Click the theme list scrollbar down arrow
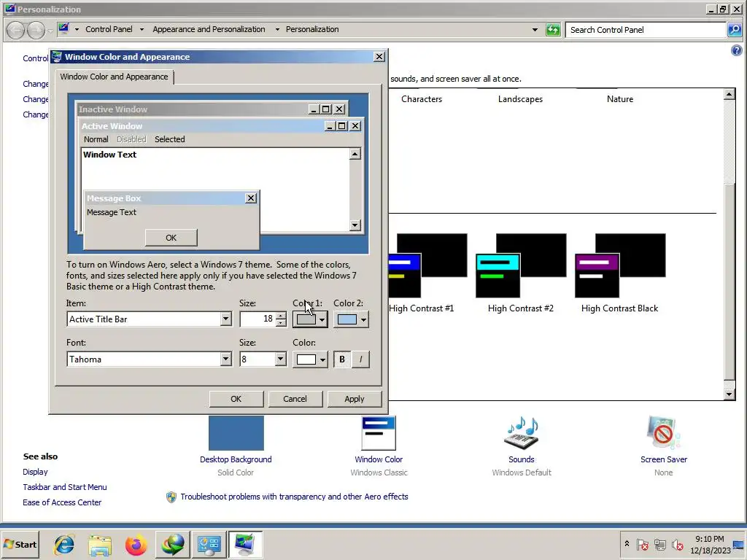Viewport: 747px width, 560px height. (x=729, y=394)
